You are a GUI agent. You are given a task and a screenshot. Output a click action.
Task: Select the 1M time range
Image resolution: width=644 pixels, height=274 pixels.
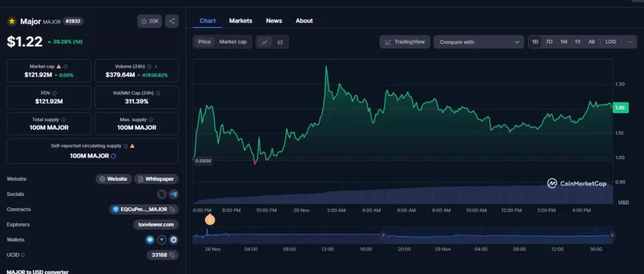pos(563,42)
